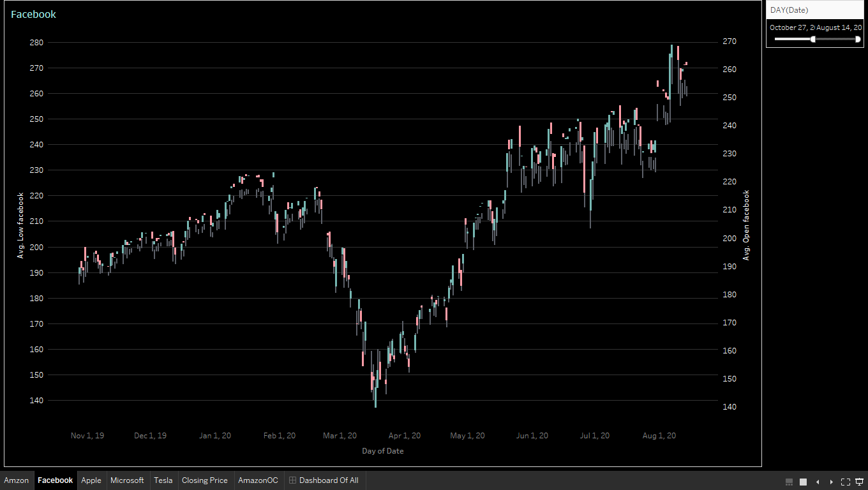Viewport: 868px width, 490px height.
Task: Click the Dec 1, 19 axis label
Action: pyautogui.click(x=151, y=436)
